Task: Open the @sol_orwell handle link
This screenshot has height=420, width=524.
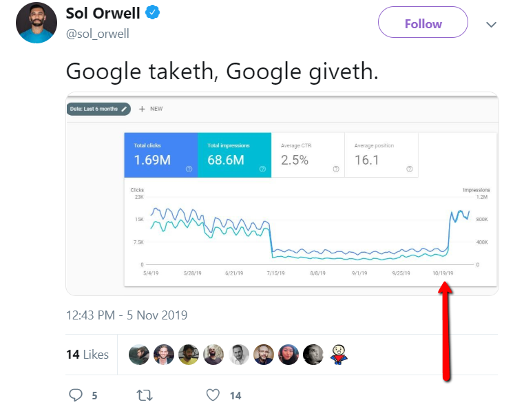Action: (98, 34)
